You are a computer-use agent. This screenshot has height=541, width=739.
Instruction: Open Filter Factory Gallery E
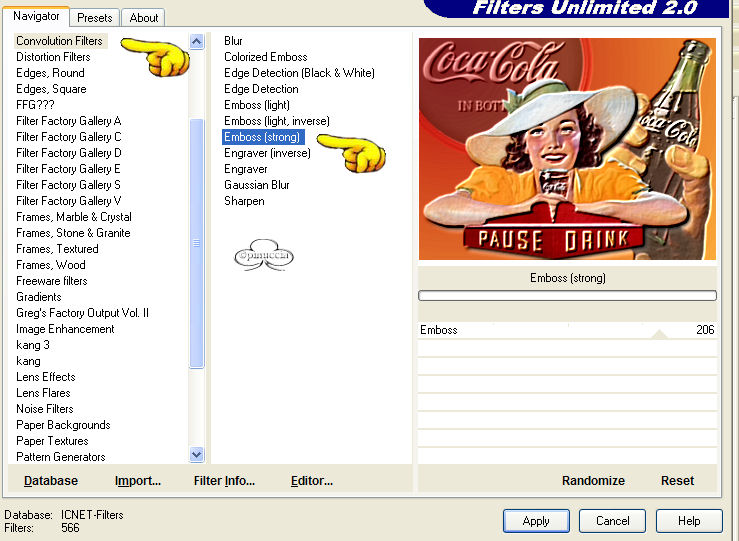[x=68, y=169]
